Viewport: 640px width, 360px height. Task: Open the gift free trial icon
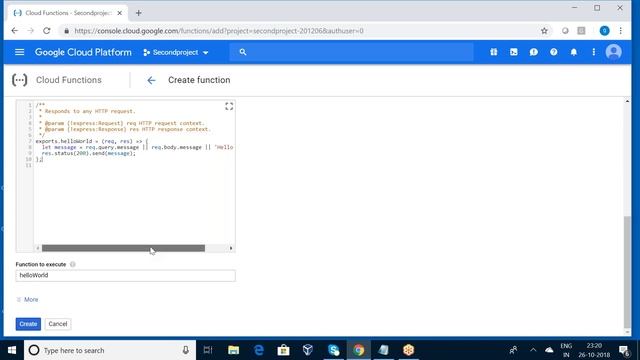(494, 52)
